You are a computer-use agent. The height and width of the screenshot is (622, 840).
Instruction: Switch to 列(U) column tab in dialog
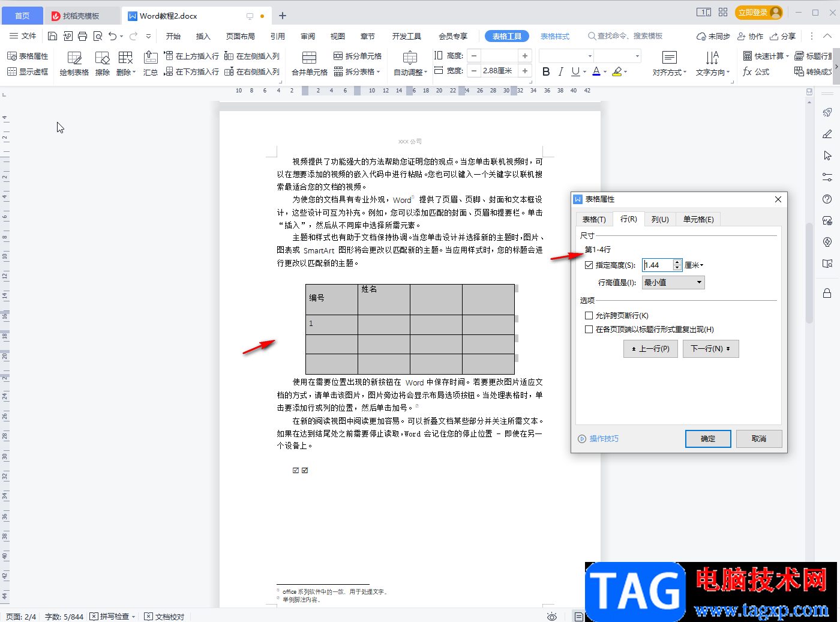tap(660, 219)
